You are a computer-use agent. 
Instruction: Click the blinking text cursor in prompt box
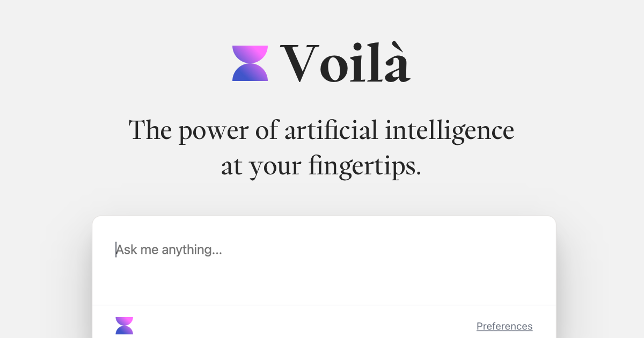point(116,250)
